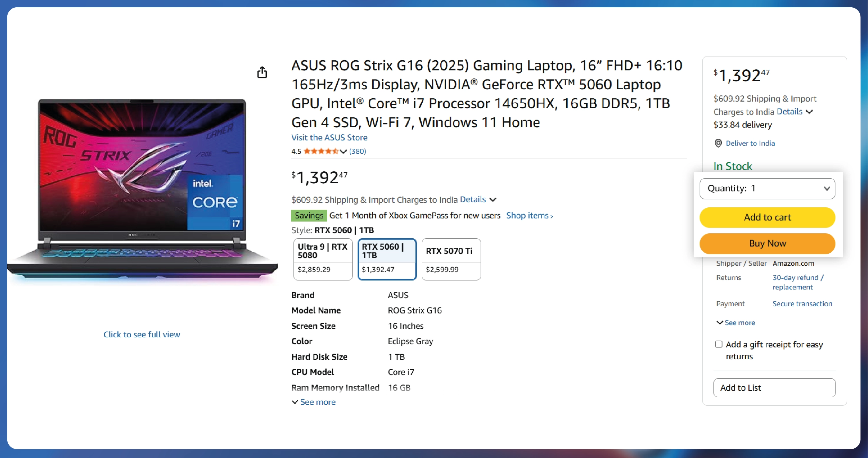The height and width of the screenshot is (458, 868).
Task: Click the Add to List button
Action: coord(774,388)
